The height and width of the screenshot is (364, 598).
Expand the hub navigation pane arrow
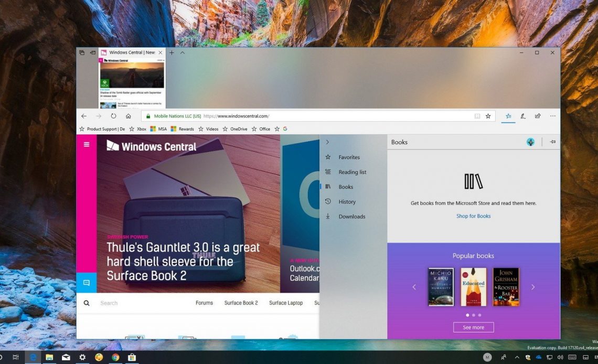[327, 142]
